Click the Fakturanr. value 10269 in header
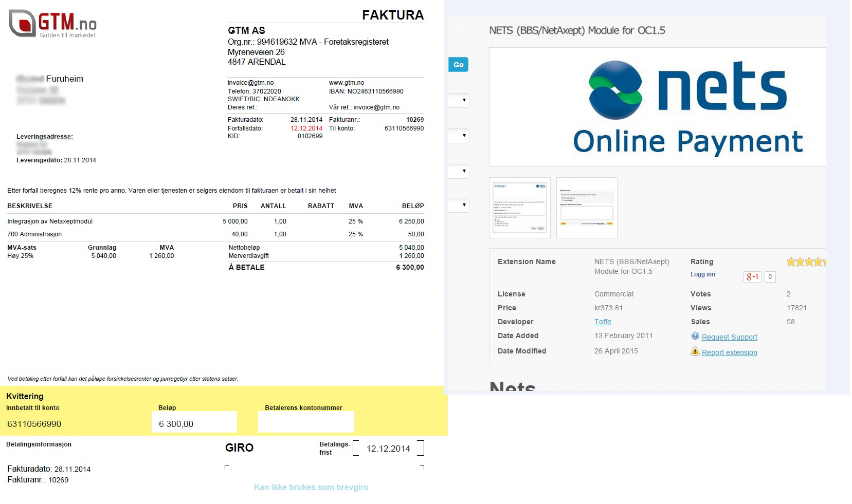852x504 pixels. 415,120
